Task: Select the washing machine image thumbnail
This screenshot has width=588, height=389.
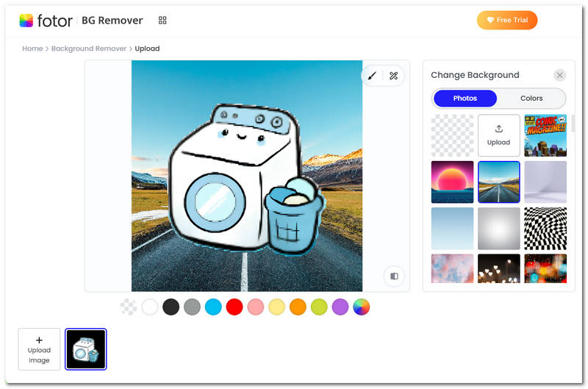Action: click(x=86, y=349)
